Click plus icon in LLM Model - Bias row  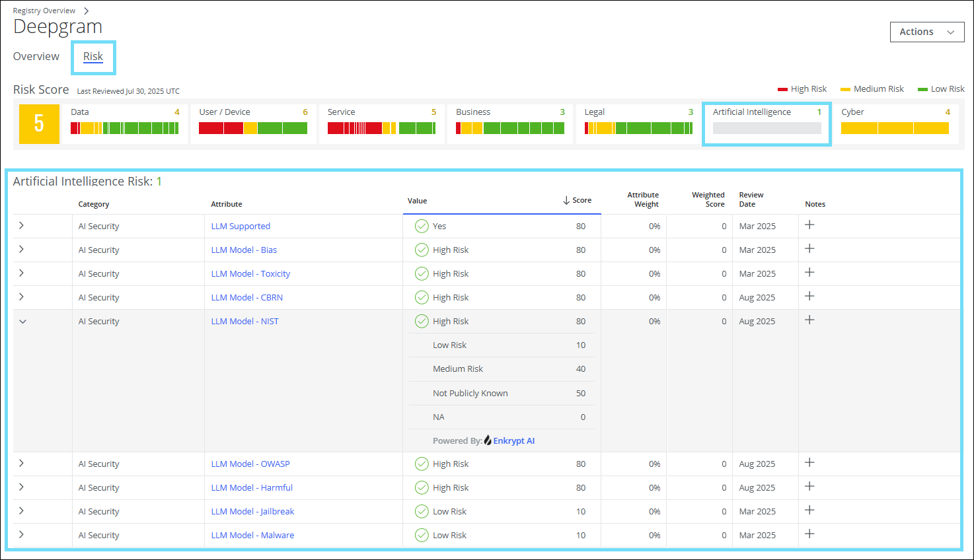(809, 249)
